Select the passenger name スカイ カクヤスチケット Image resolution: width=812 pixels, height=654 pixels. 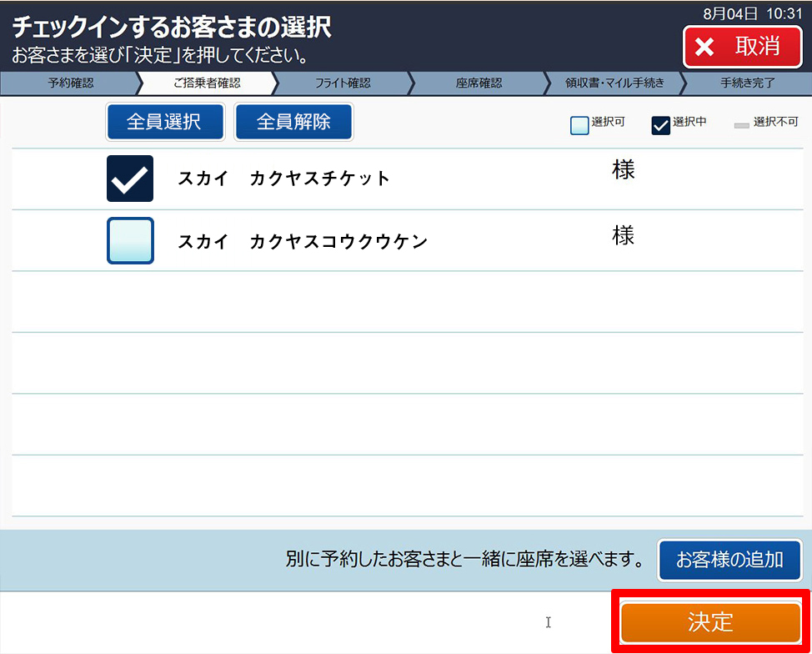[x=283, y=179]
